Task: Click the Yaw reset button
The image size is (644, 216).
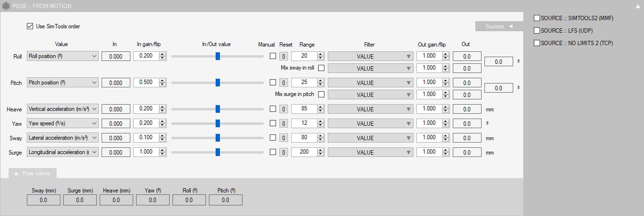Action: (x=283, y=123)
